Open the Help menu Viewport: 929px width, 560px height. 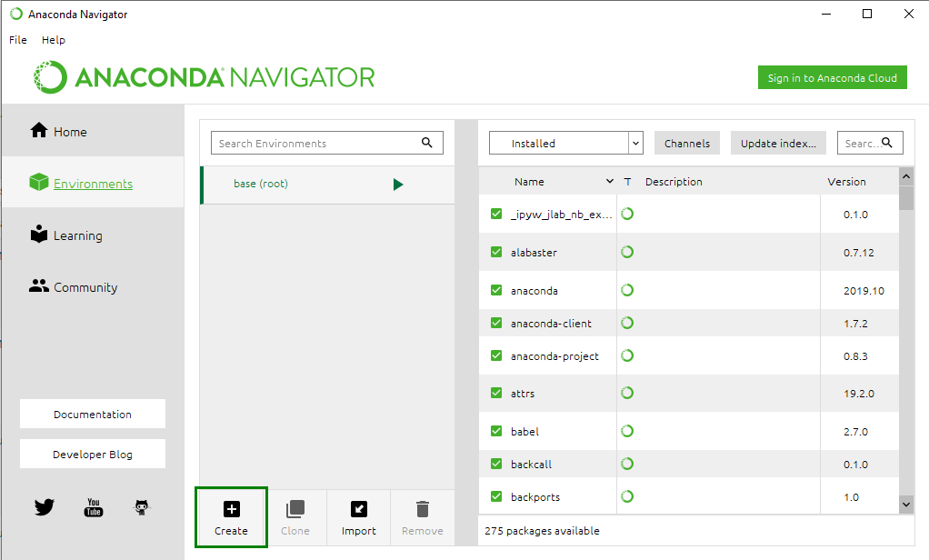pyautogui.click(x=54, y=40)
